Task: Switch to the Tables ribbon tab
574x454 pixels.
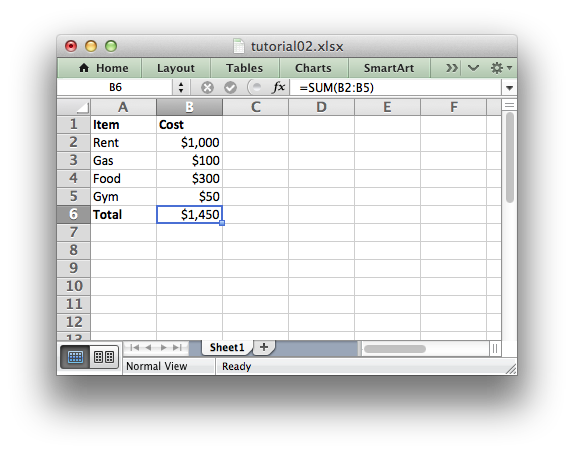Action: pyautogui.click(x=245, y=68)
